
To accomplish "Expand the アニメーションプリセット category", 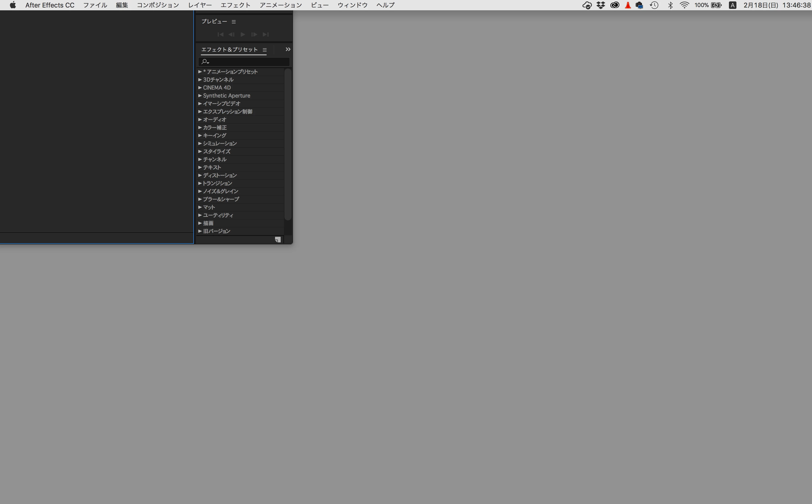I will tap(200, 72).
